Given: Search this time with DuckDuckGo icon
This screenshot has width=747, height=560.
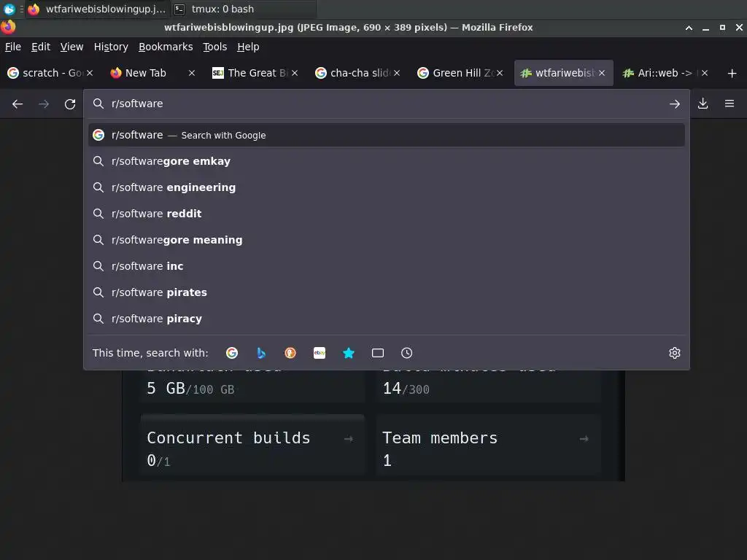Looking at the screenshot, I should pyautogui.click(x=290, y=353).
